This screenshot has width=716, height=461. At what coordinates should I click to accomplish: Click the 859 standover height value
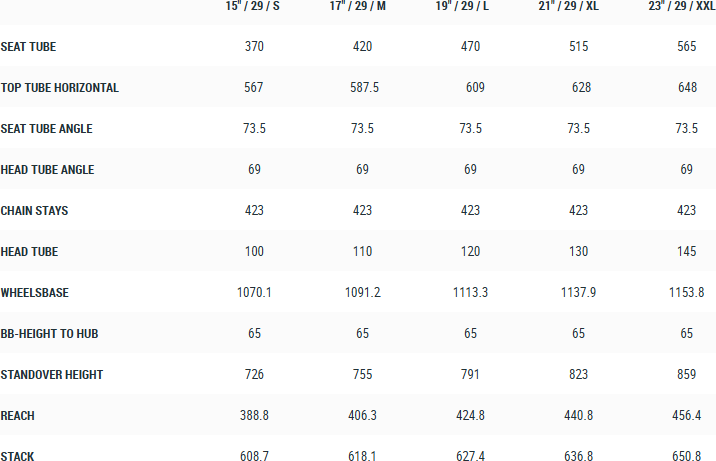click(687, 375)
